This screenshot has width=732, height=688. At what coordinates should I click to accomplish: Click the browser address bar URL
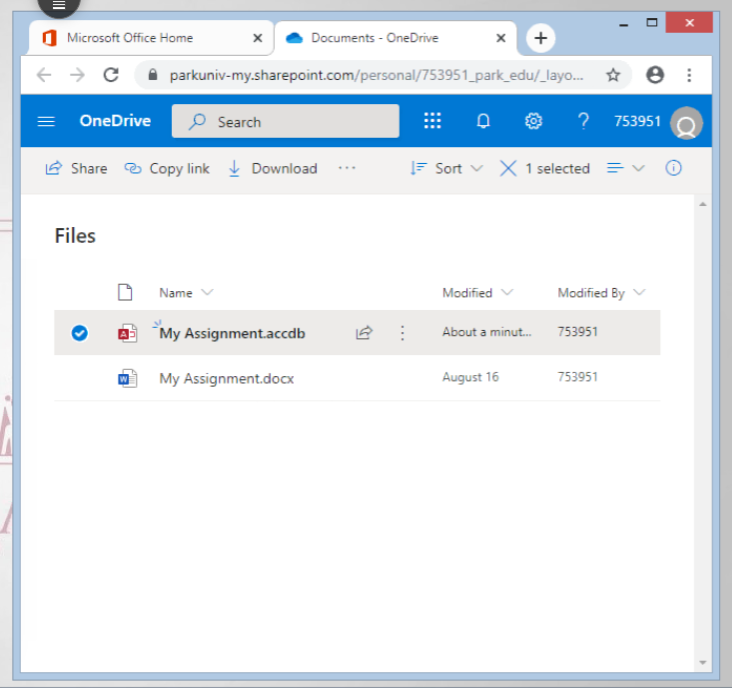click(x=376, y=75)
